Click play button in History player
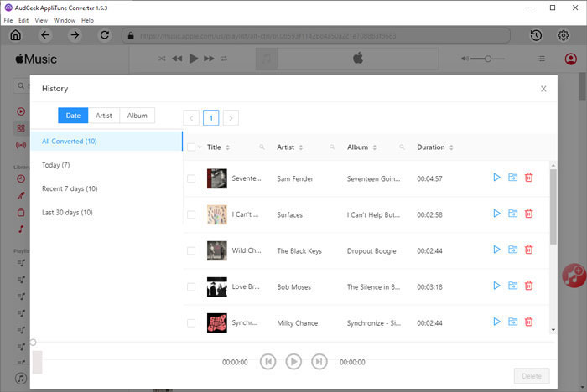 293,362
